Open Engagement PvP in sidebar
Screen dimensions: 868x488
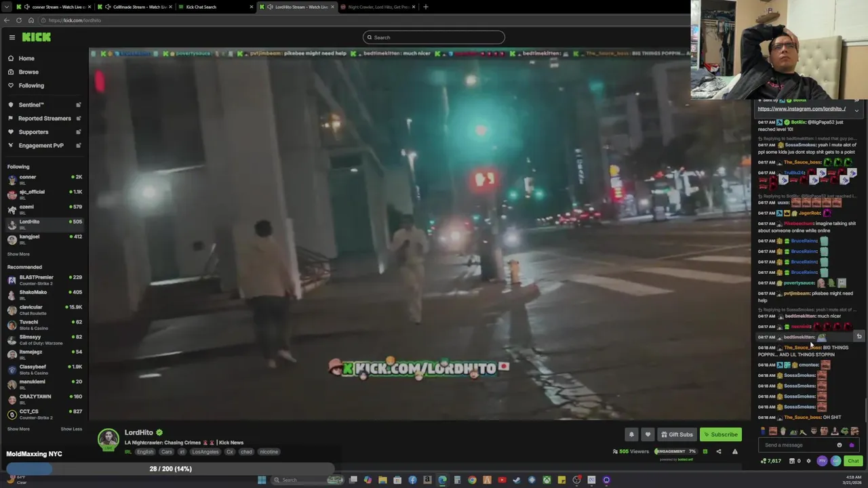41,145
